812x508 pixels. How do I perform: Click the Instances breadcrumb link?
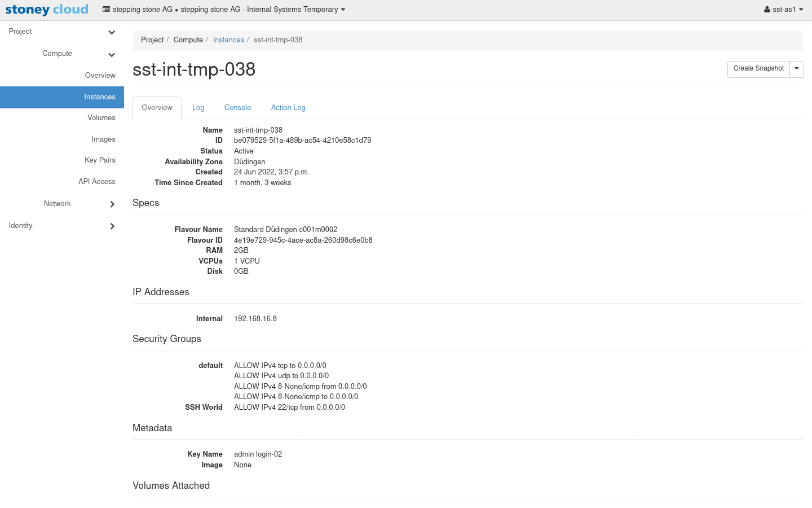[x=228, y=40]
